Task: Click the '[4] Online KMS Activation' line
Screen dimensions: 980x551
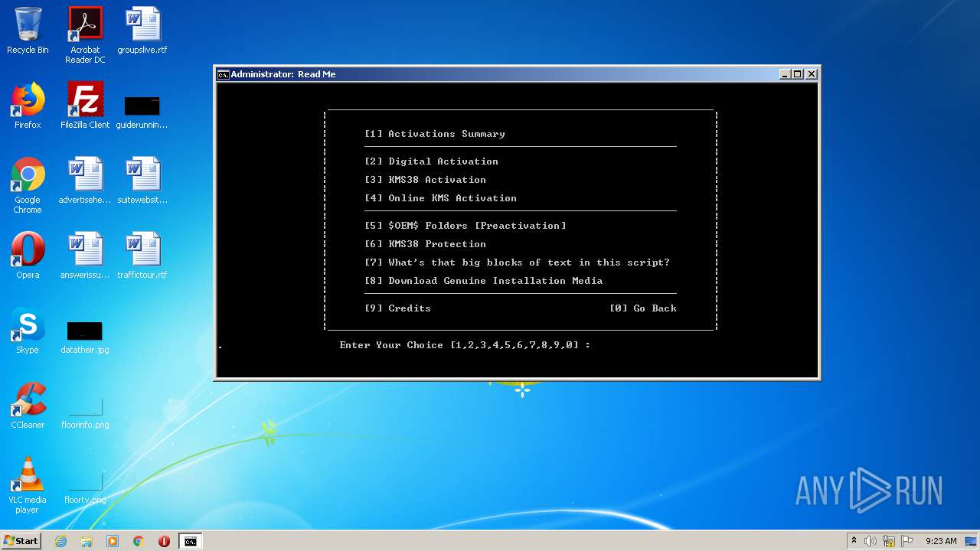Action: pyautogui.click(x=440, y=198)
